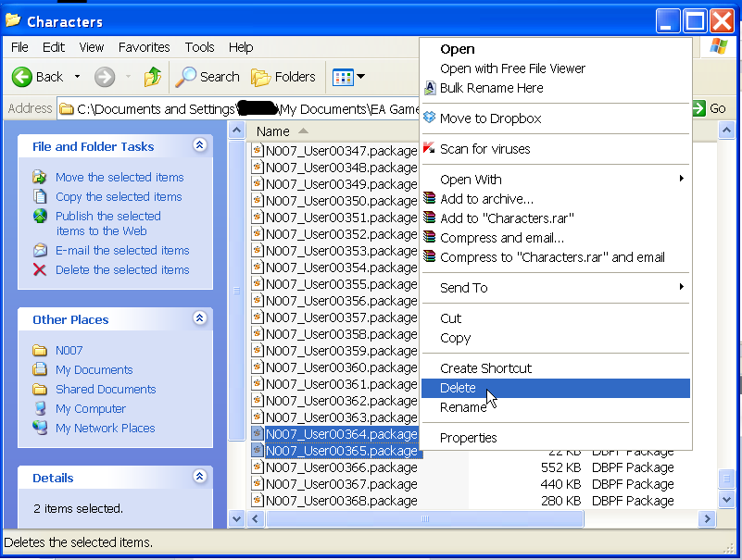
Task: Open My Computer from Other Places
Action: click(x=91, y=408)
